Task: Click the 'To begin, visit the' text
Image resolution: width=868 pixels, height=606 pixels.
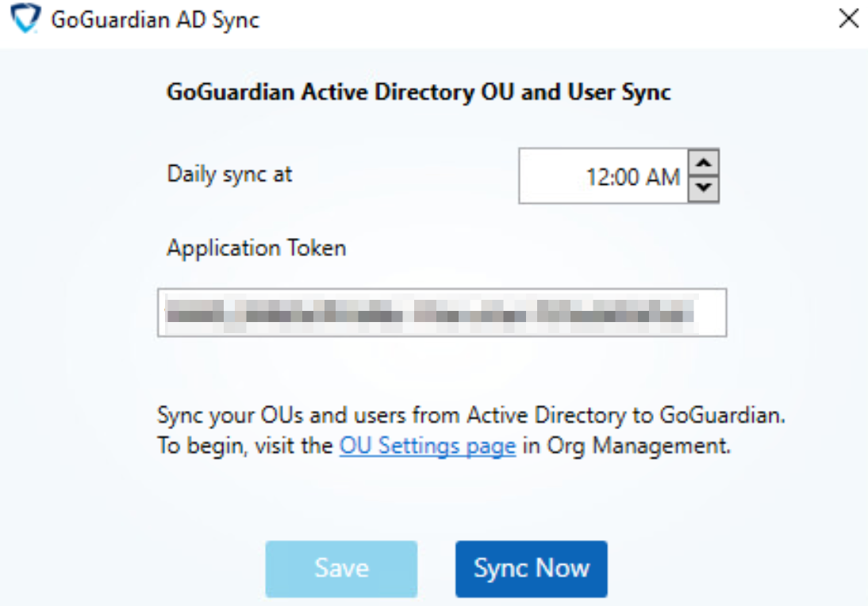Action: [x=244, y=446]
